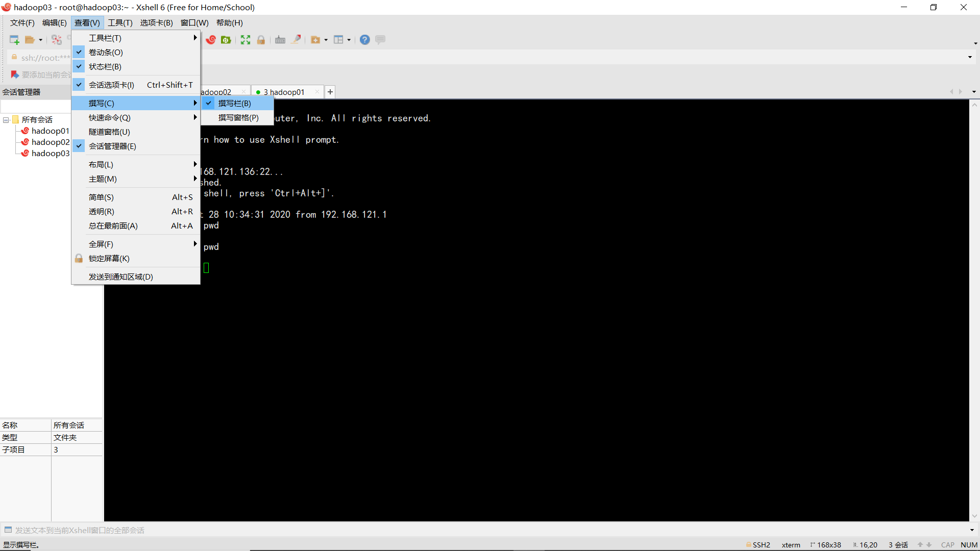Viewport: 980px width, 551px height.
Task: Uncheck the 状态栏(B) status bar option
Action: [x=105, y=66]
